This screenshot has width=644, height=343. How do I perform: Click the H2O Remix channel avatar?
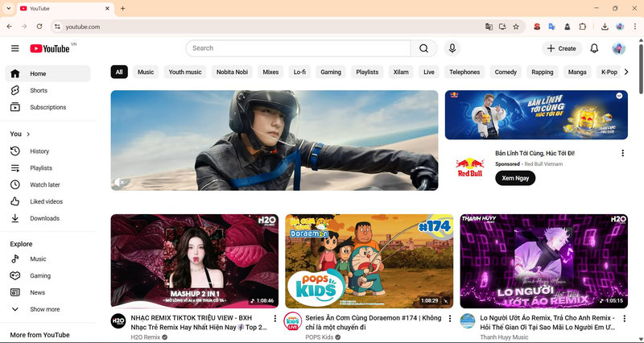[x=118, y=320]
